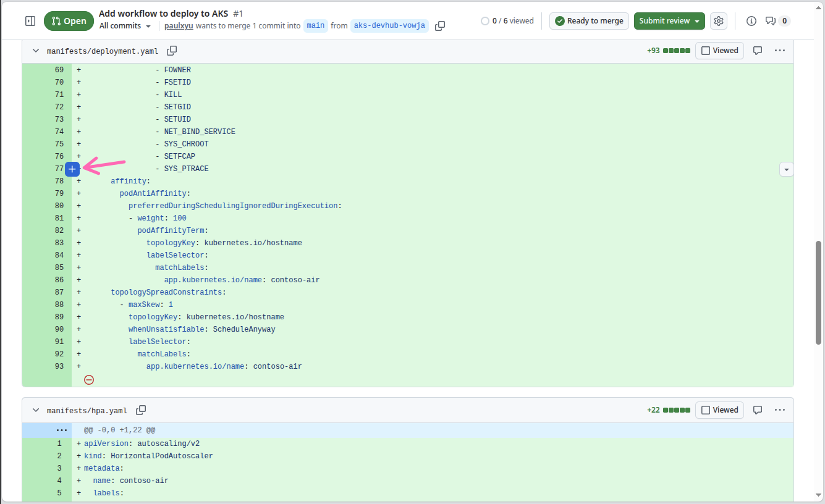
Task: Click no-newline warning icon below line 93
Action: [x=89, y=380]
